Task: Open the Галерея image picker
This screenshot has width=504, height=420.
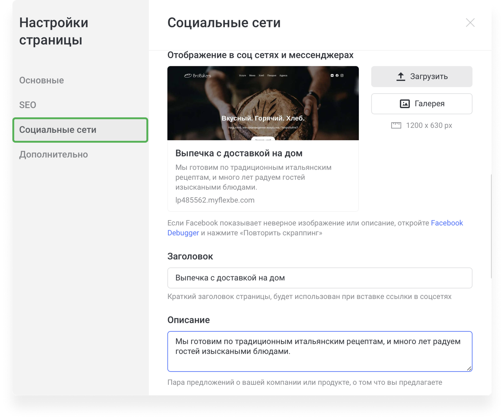Action: 421,103
